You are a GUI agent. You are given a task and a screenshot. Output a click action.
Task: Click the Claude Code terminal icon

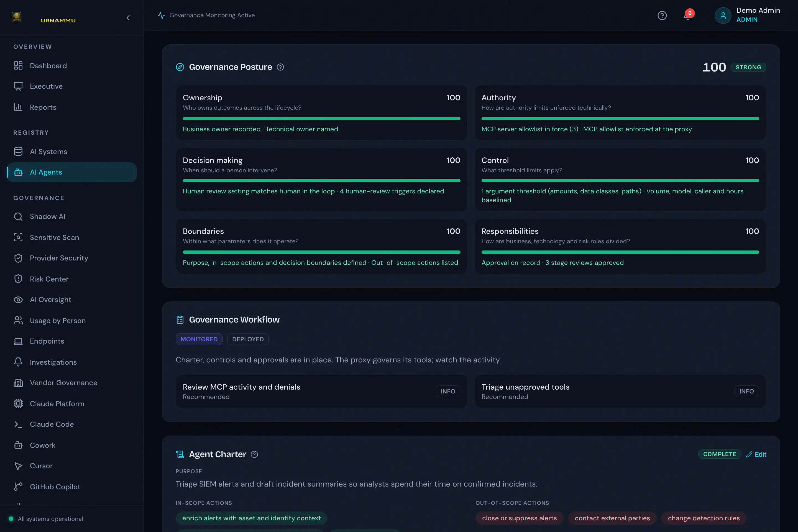(x=18, y=424)
